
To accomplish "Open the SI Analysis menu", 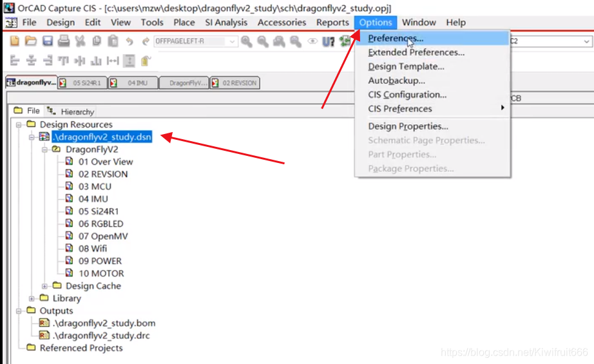I will [225, 23].
